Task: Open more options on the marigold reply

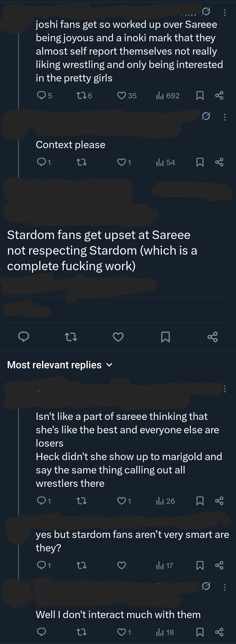Action: [225, 389]
